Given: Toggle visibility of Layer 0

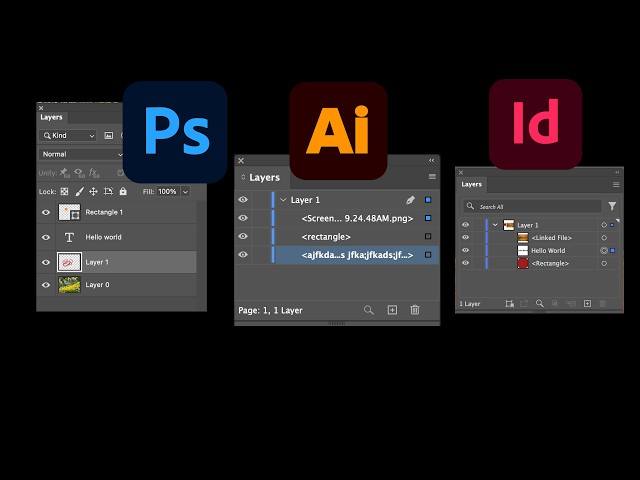Looking at the screenshot, I should [x=46, y=285].
